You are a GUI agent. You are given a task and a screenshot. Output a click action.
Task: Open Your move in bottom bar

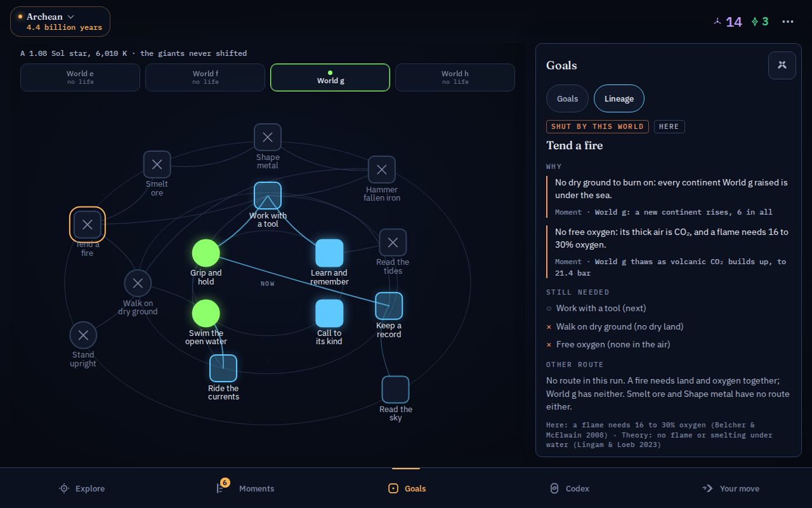(x=731, y=488)
